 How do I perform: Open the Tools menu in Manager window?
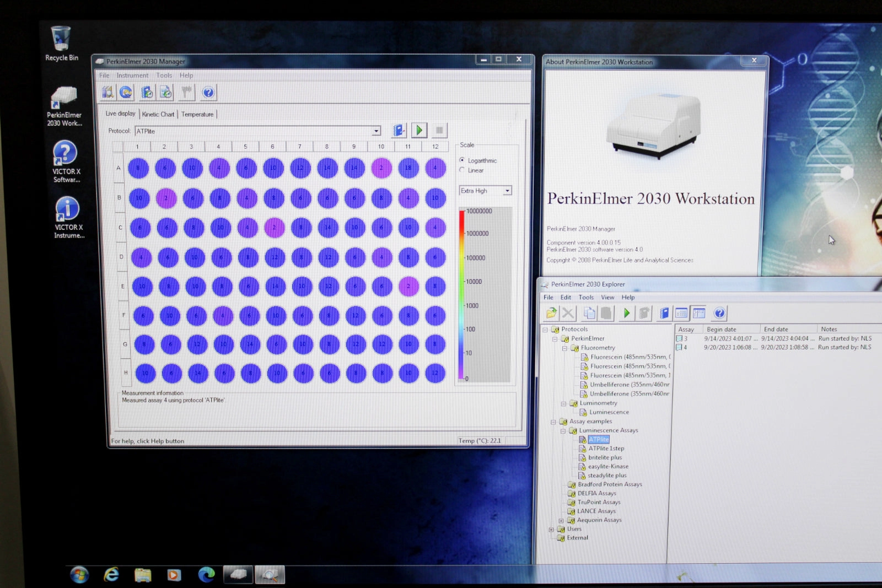coord(164,75)
